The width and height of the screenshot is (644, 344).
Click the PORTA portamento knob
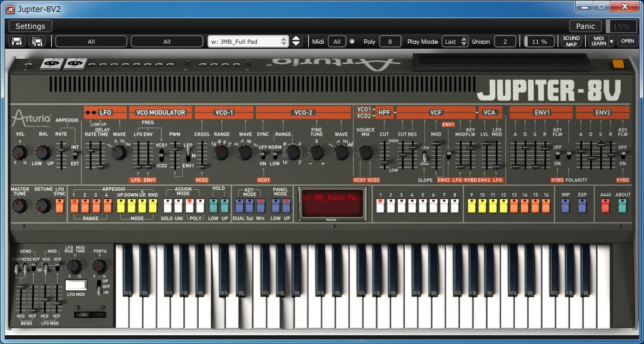click(x=99, y=266)
